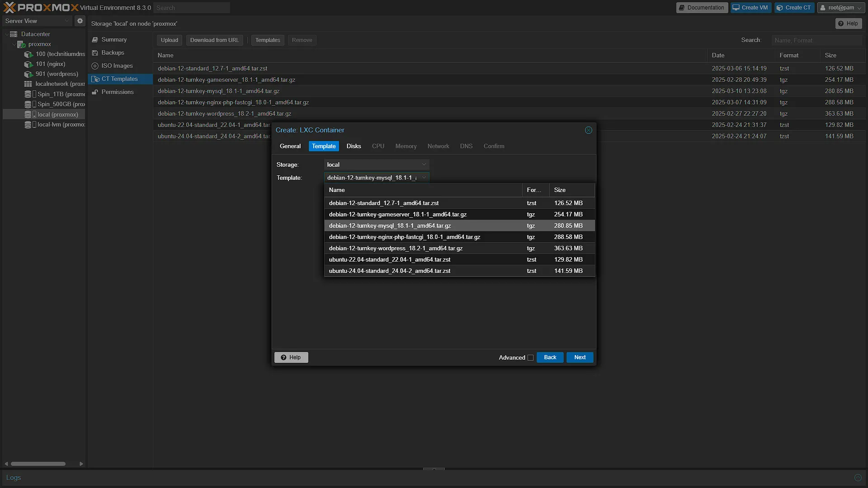Click container icon for 901 (wordpress)
The width and height of the screenshot is (868, 488).
pos(28,74)
